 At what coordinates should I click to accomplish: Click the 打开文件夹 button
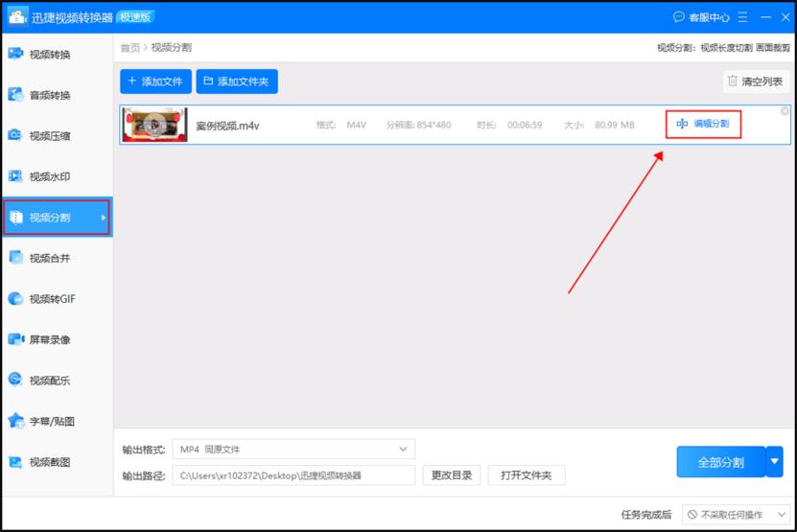click(x=527, y=475)
